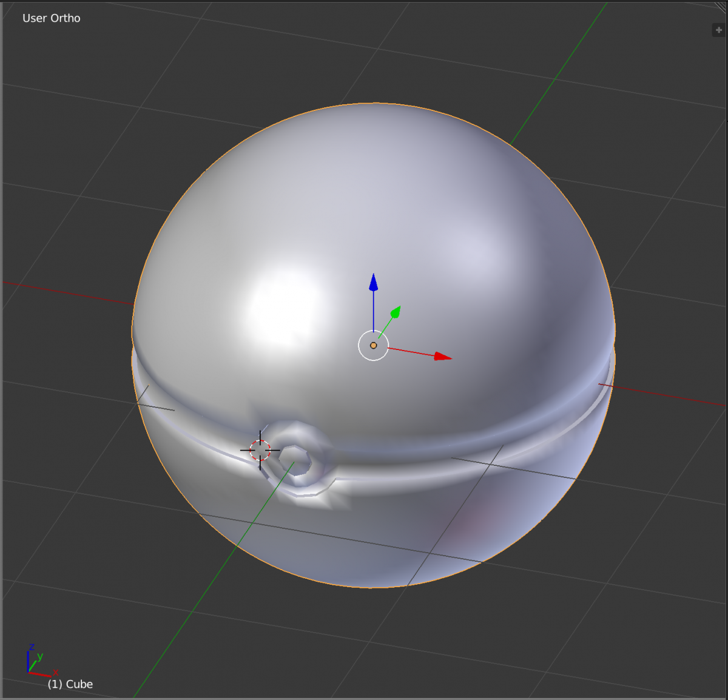The width and height of the screenshot is (728, 700).
Task: Click the mini axis orientation indicator
Action: coord(41,660)
